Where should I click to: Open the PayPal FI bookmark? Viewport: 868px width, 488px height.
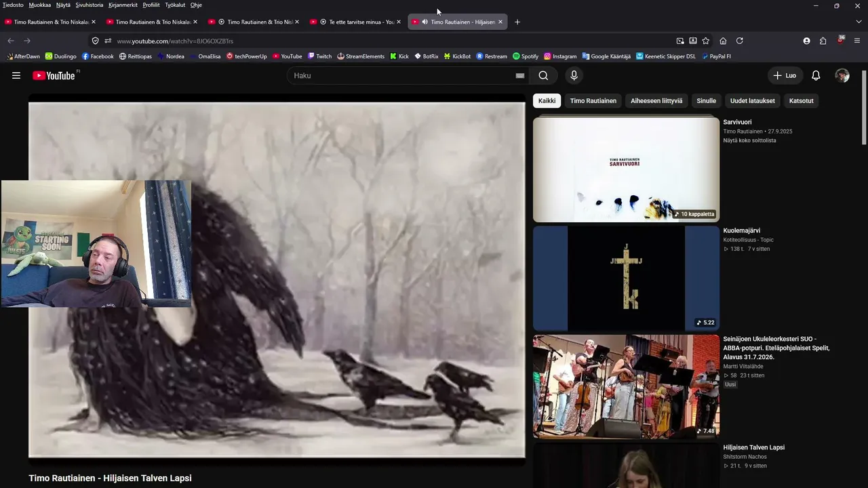716,56
